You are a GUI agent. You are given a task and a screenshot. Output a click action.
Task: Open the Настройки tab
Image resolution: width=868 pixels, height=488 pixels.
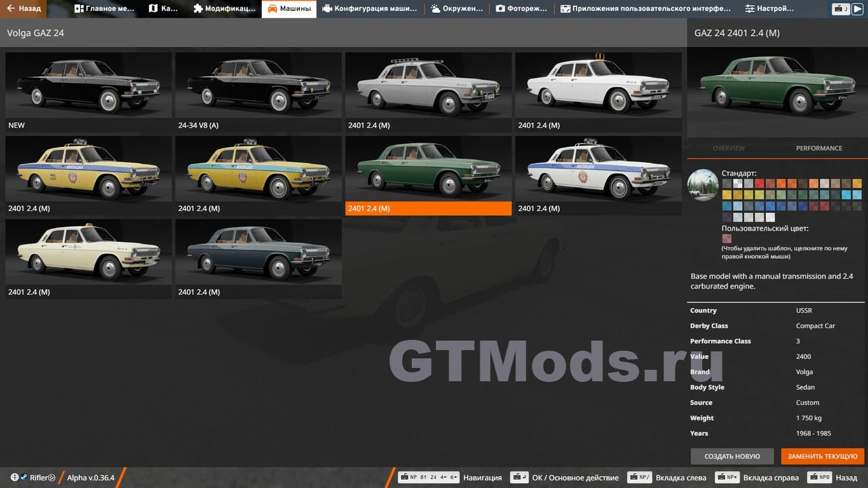tap(769, 9)
